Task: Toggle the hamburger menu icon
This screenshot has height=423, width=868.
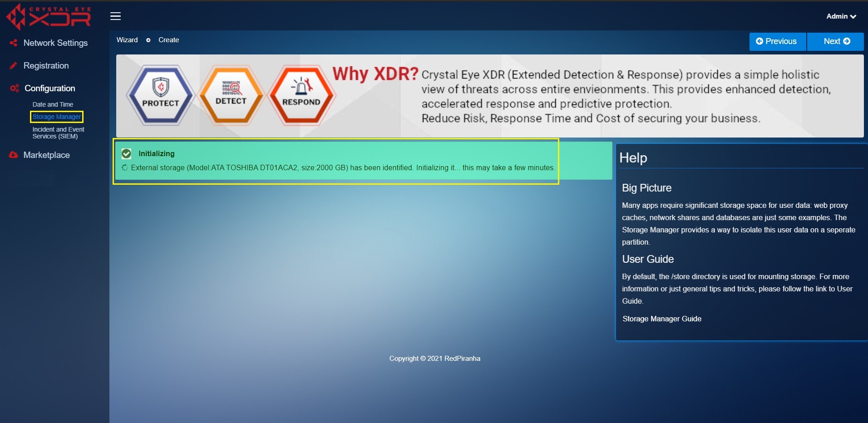Action: click(x=116, y=16)
